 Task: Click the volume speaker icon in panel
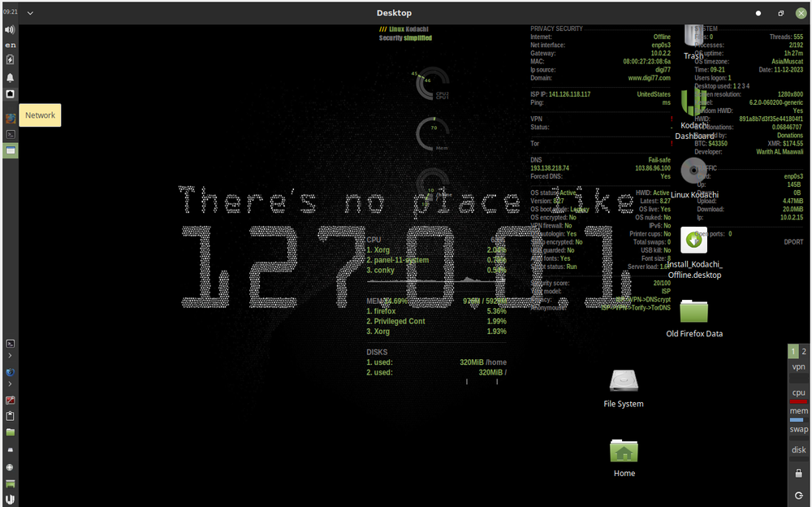pyautogui.click(x=10, y=30)
